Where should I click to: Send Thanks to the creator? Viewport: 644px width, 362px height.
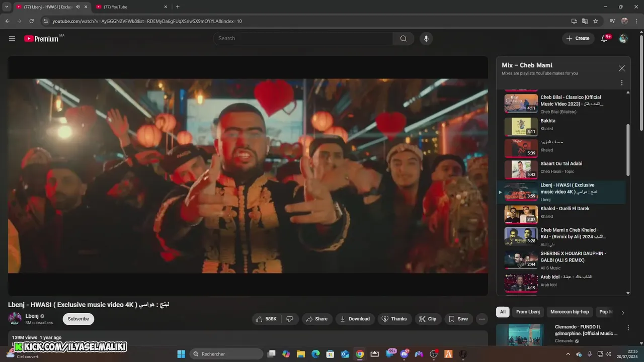click(394, 319)
